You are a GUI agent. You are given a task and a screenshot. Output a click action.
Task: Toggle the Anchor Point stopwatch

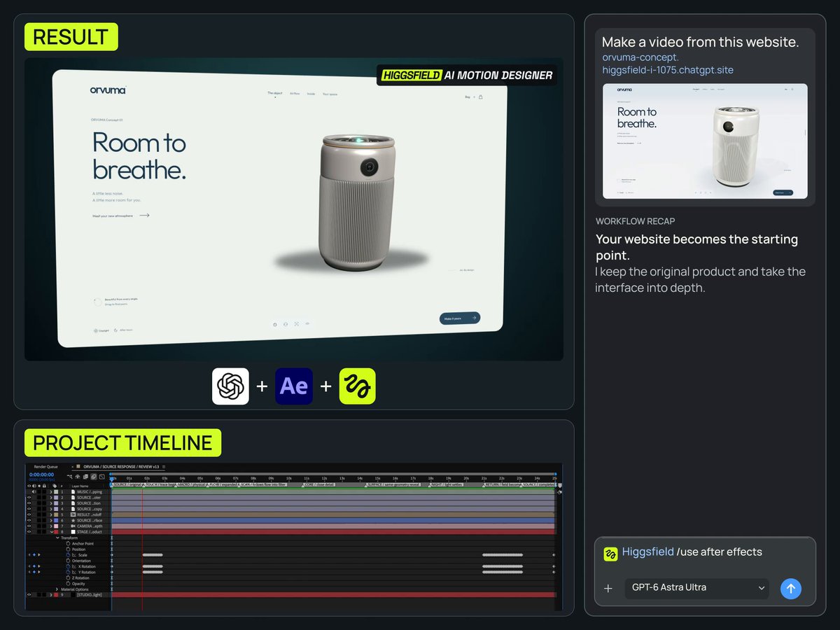68,543
